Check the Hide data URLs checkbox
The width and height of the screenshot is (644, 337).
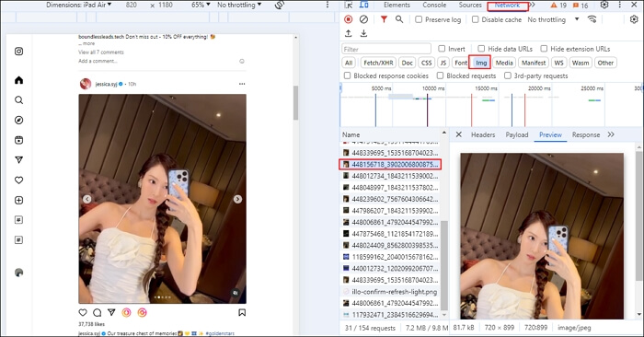coord(481,49)
